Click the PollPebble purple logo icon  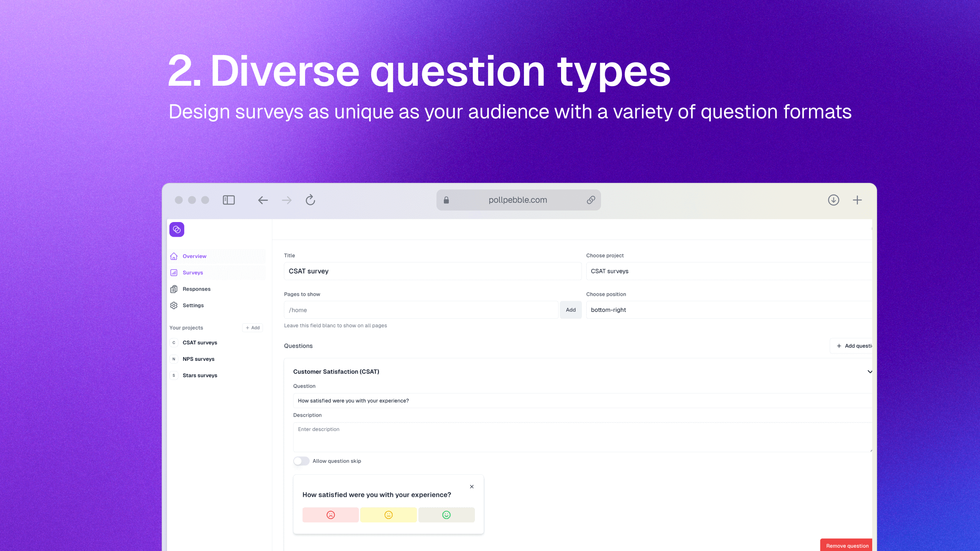[177, 229]
